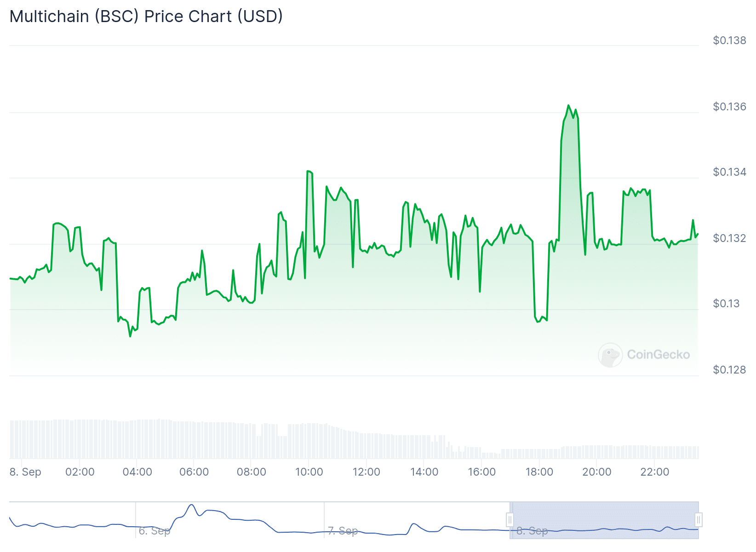Click the $0.132 price axis label
Image resolution: width=756 pixels, height=552 pixels.
[x=729, y=238]
